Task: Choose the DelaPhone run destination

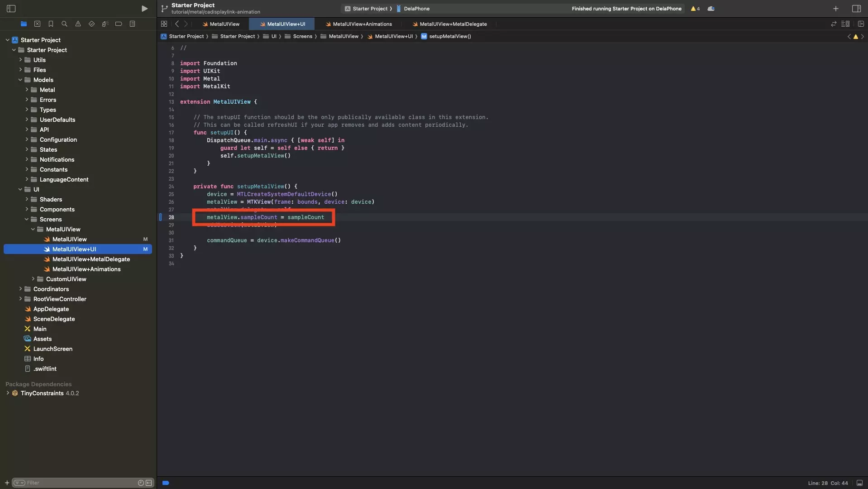Action: (413, 9)
